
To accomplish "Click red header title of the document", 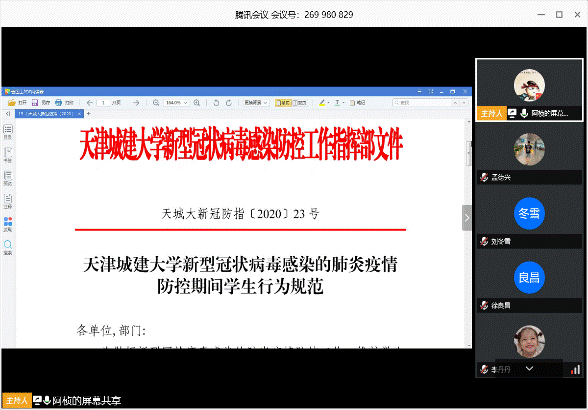I will pyautogui.click(x=241, y=143).
